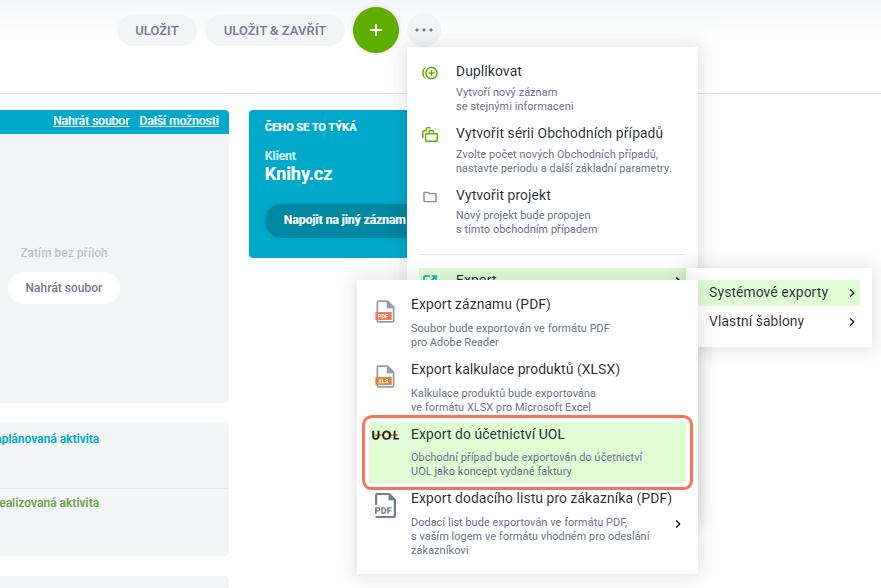Click the white Nahrát soubor button

coord(63,288)
